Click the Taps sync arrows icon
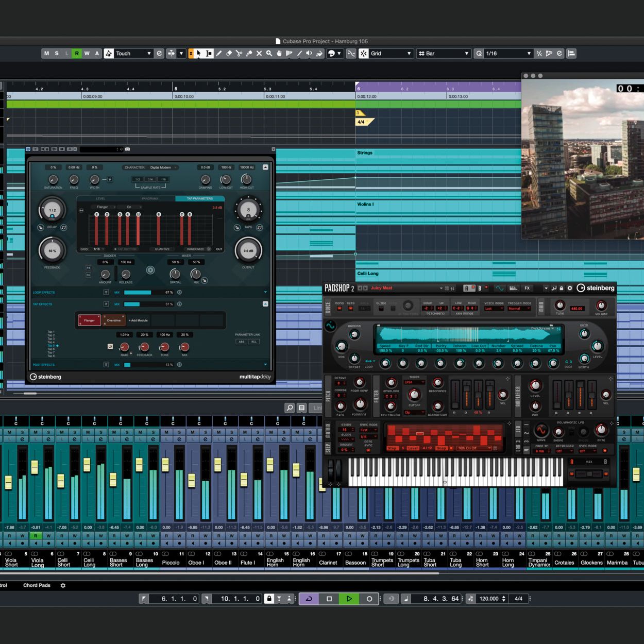644x644 pixels. point(260,227)
